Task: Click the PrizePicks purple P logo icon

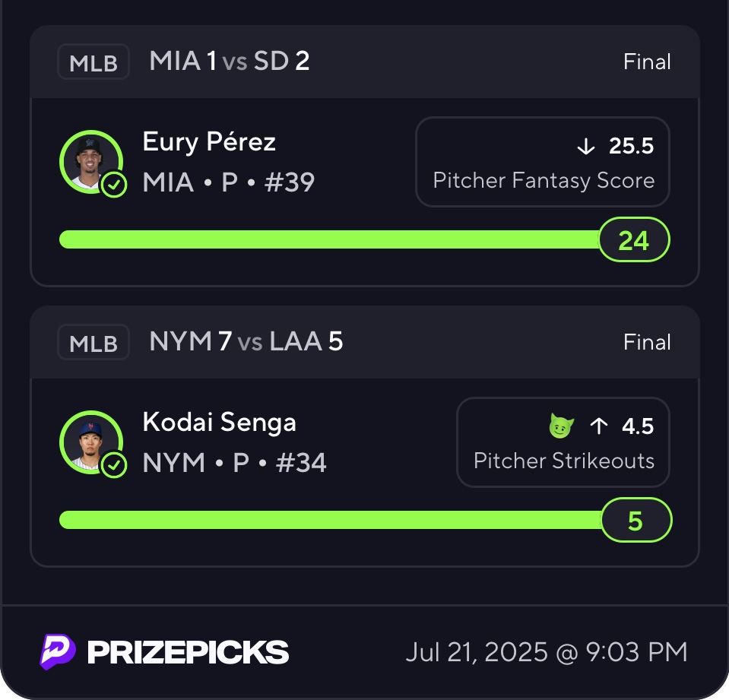Action: click(x=58, y=651)
